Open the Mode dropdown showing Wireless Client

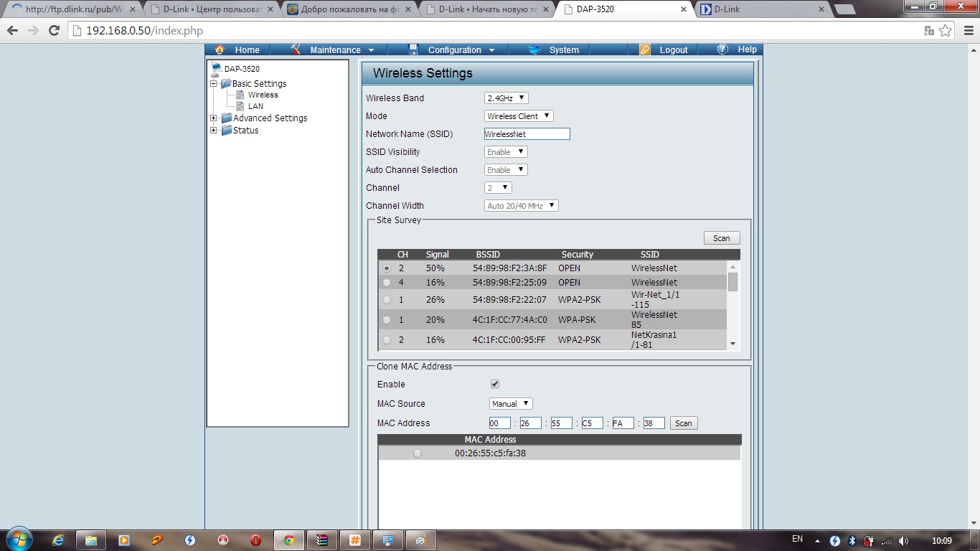coord(519,116)
